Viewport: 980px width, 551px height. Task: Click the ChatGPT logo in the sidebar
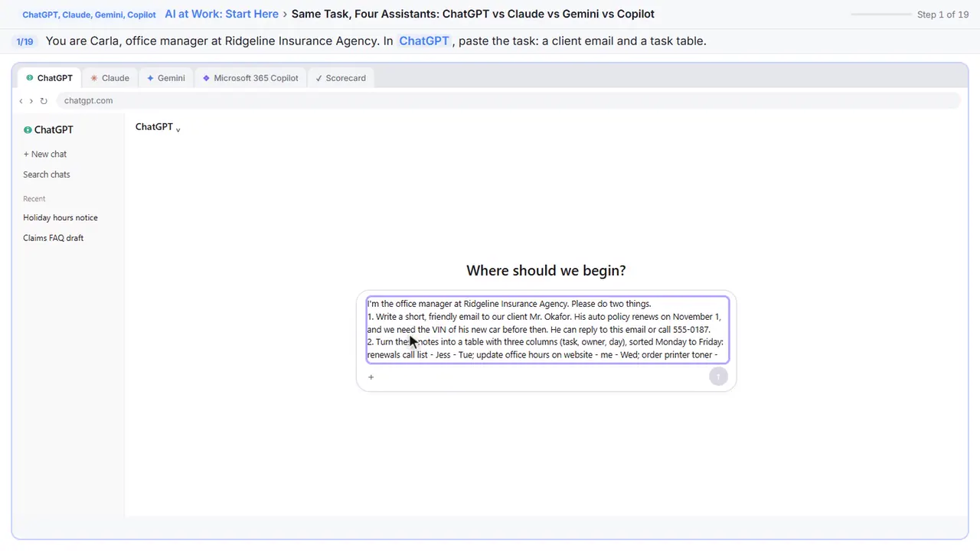[x=48, y=130]
